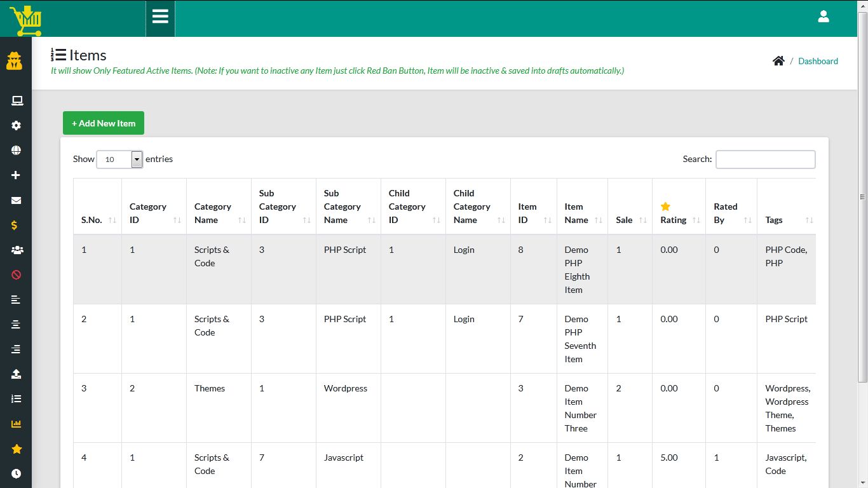
Task: Click 'Wordpress' sub category cell
Action: (348, 408)
